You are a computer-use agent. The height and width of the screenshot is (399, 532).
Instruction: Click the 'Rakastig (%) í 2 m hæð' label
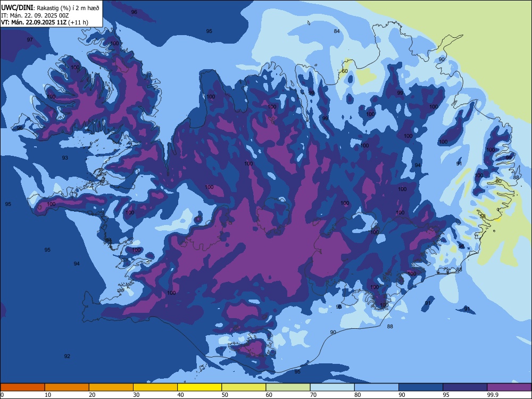[68, 8]
